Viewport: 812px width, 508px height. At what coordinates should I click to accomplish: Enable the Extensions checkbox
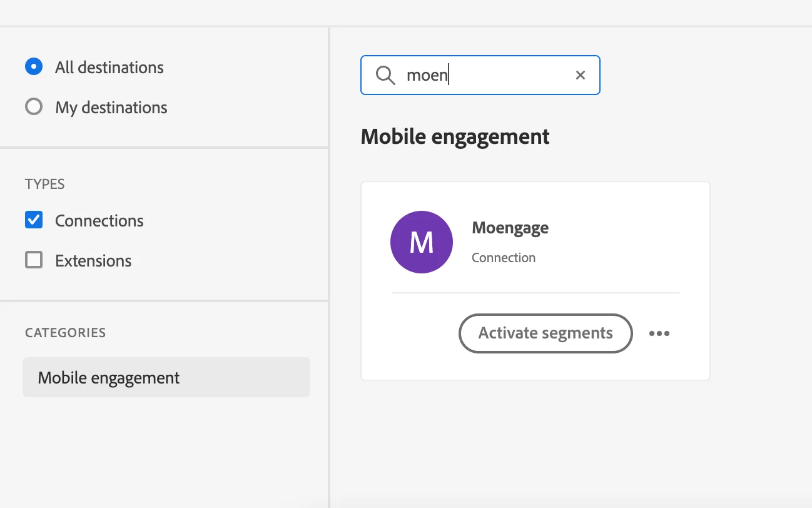pyautogui.click(x=34, y=260)
